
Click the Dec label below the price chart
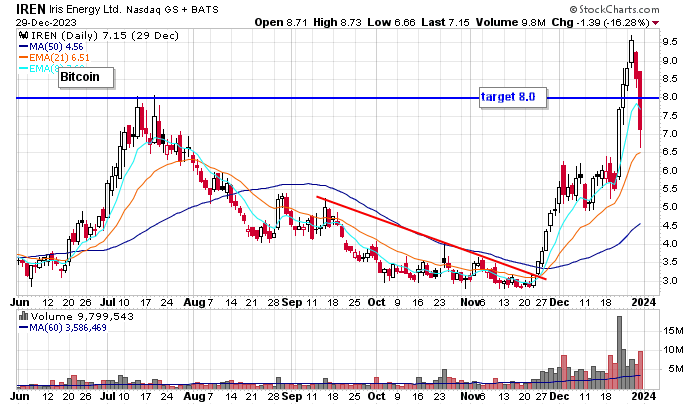[x=559, y=302]
